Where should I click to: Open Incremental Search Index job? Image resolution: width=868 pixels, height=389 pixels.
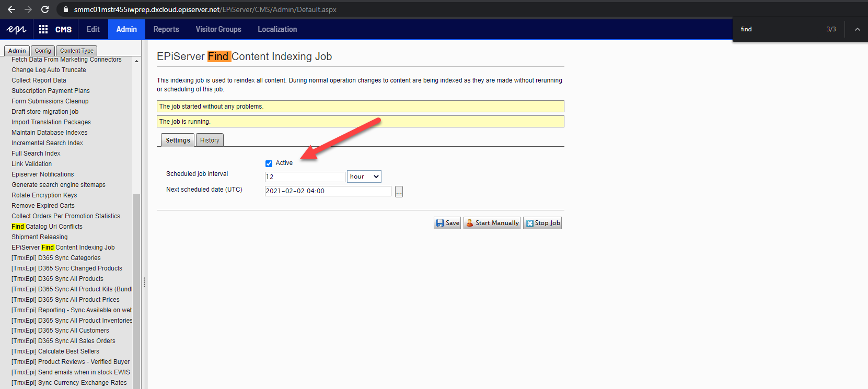47,143
